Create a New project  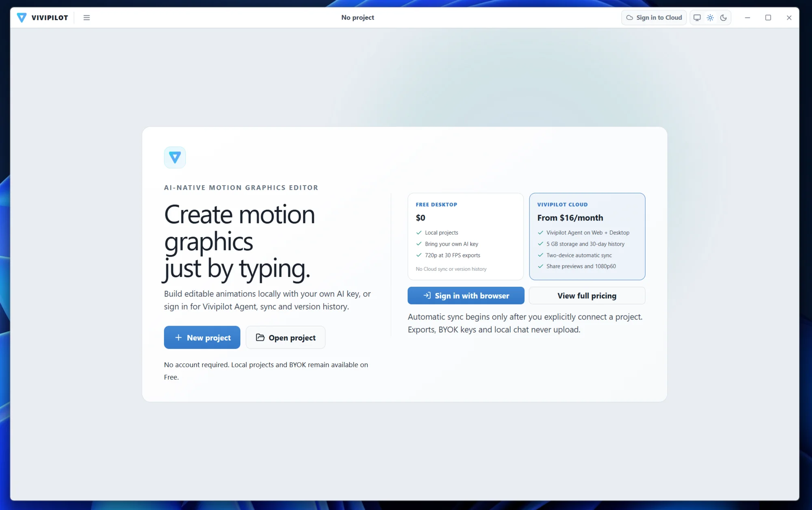202,337
